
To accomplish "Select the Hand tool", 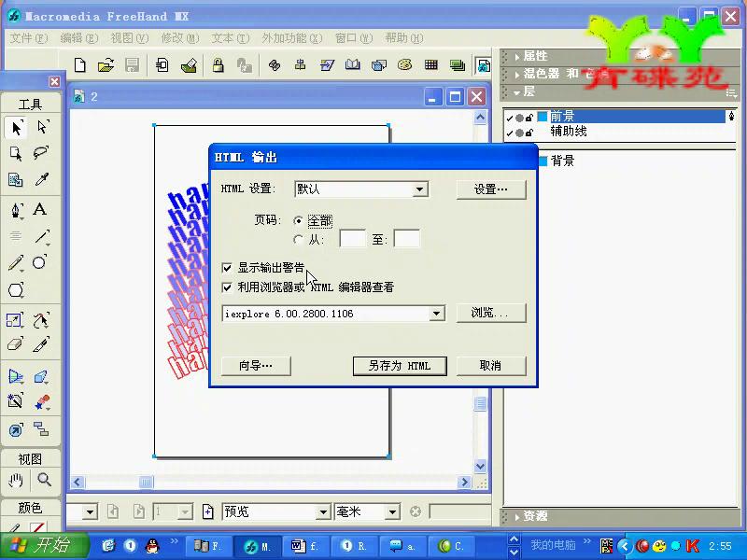I will point(16,480).
